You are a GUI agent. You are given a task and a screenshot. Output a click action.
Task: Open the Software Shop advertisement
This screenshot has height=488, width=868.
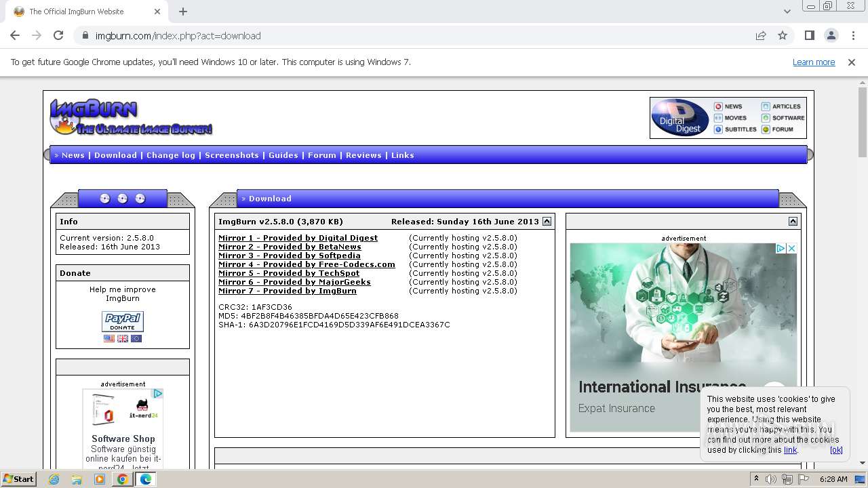point(123,428)
